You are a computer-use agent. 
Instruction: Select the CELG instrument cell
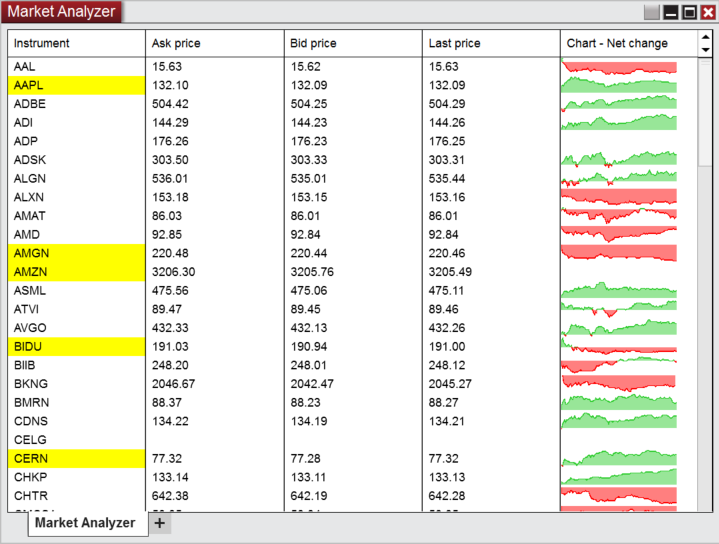click(76, 440)
